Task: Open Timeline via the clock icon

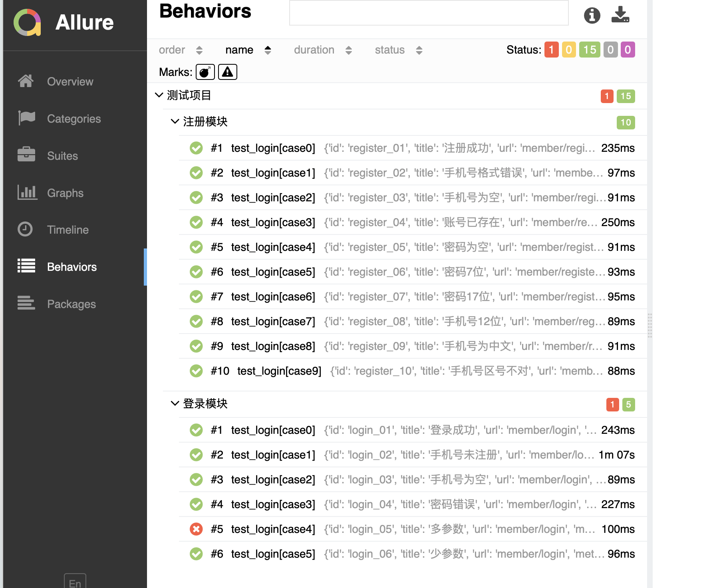Action: (x=25, y=229)
